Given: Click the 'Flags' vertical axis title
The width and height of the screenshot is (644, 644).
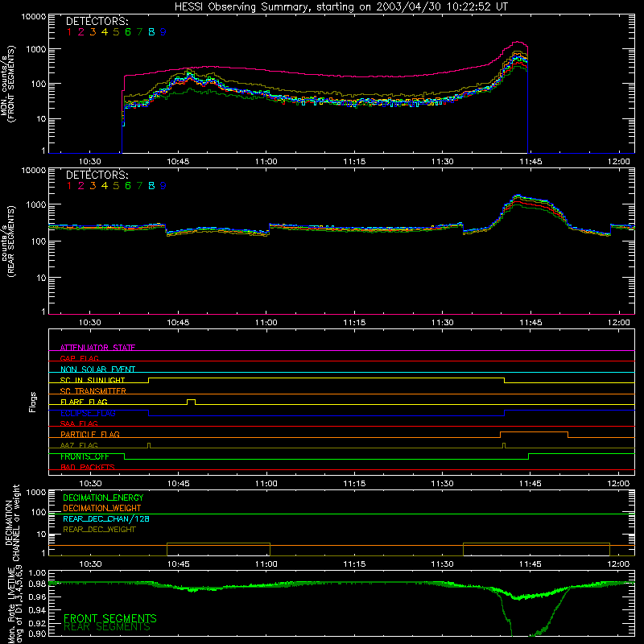Looking at the screenshot, I should [33, 402].
